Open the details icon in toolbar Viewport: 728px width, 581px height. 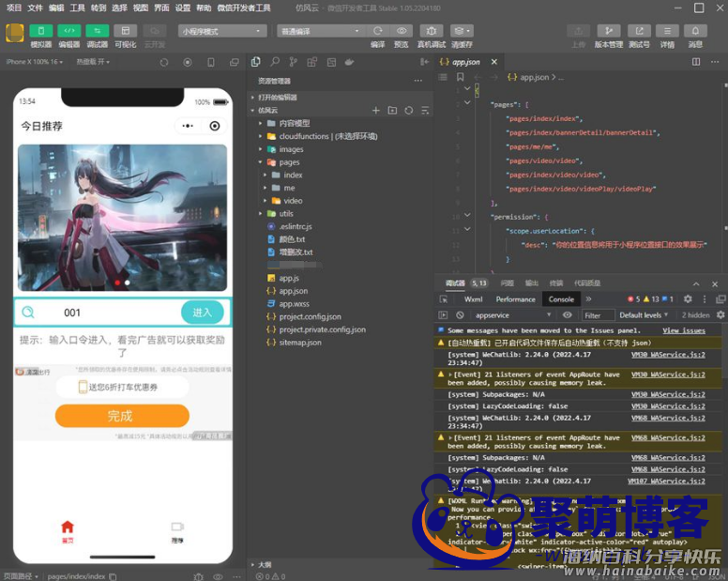click(667, 31)
